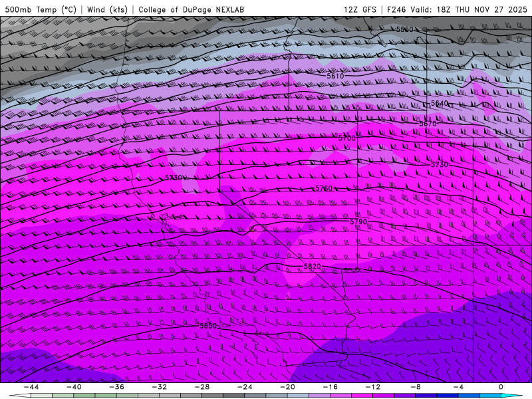The width and height of the screenshot is (532, 399).
Task: Click the -16 colorbar tick label
Action: coord(331,387)
